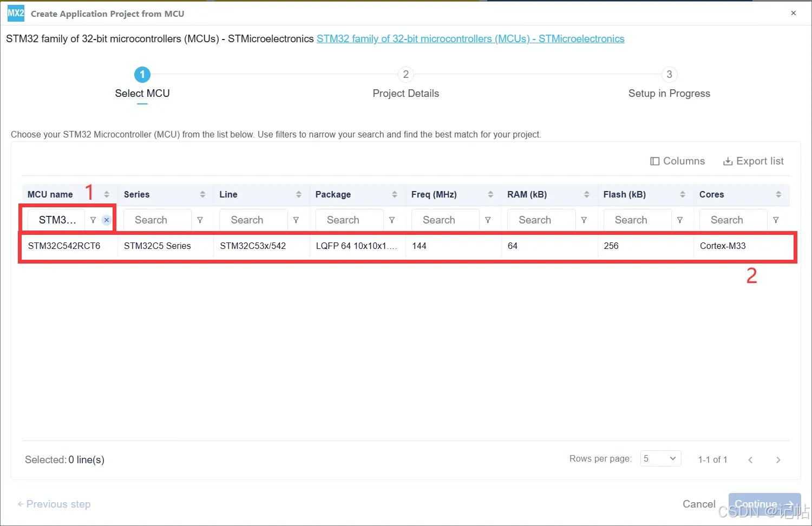Open filter options for Series column
The width and height of the screenshot is (812, 526).
click(200, 220)
